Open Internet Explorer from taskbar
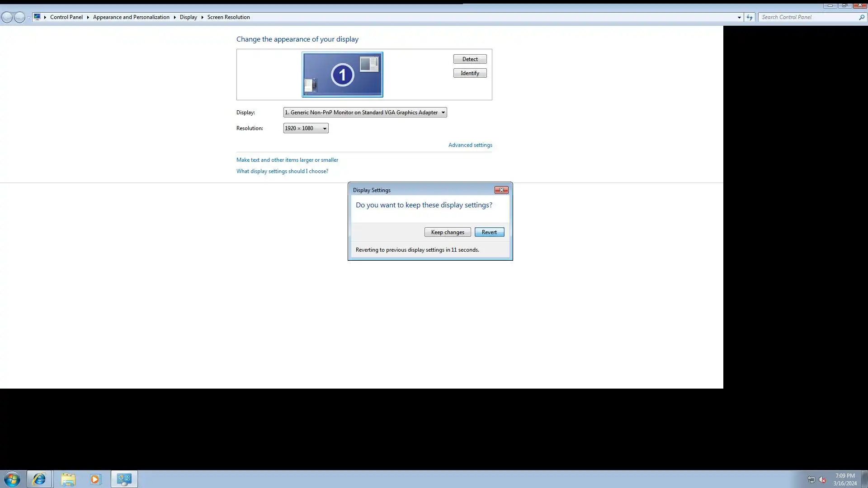Viewport: 868px width, 488px height. [x=39, y=479]
